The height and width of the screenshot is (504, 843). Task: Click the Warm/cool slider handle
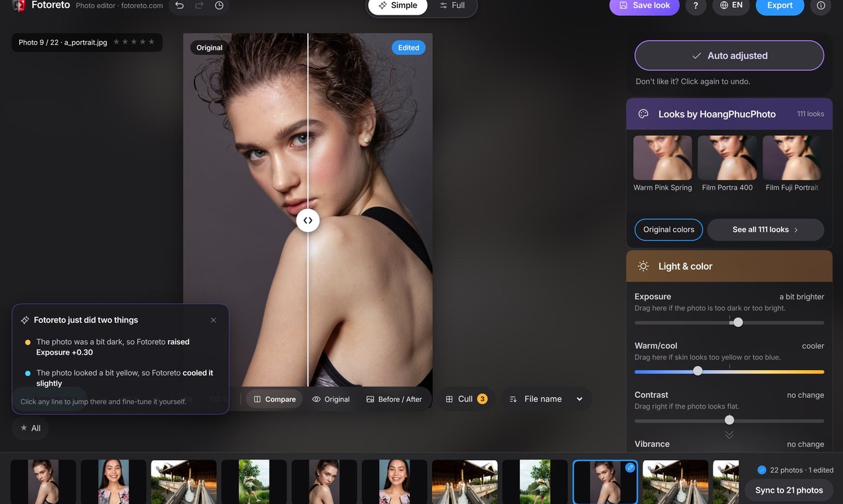698,371
